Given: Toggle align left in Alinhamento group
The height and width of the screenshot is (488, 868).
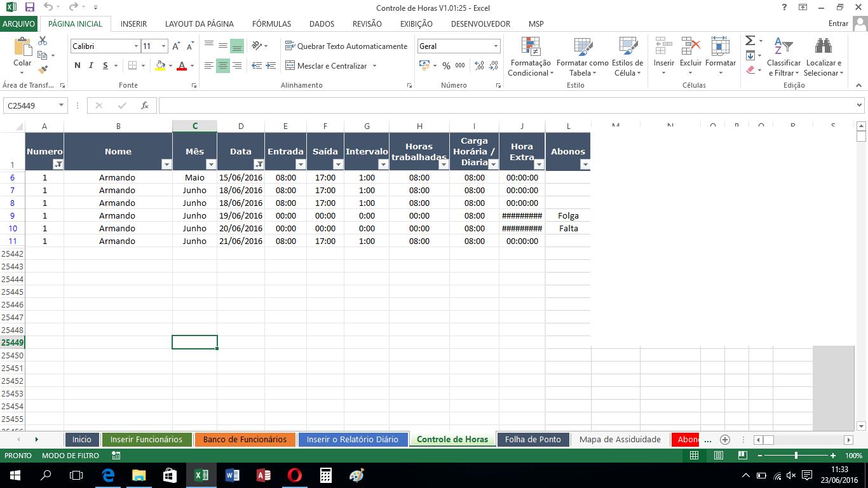Looking at the screenshot, I should click(209, 65).
